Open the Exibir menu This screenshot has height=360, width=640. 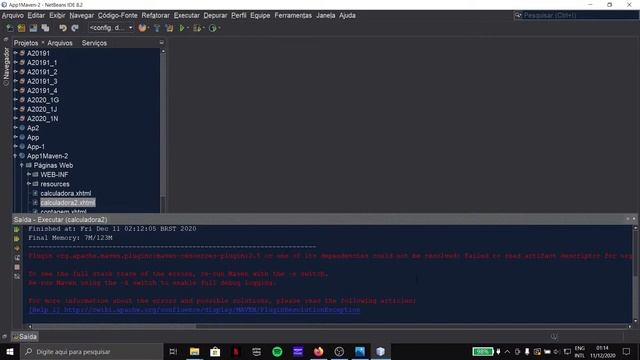click(57, 16)
